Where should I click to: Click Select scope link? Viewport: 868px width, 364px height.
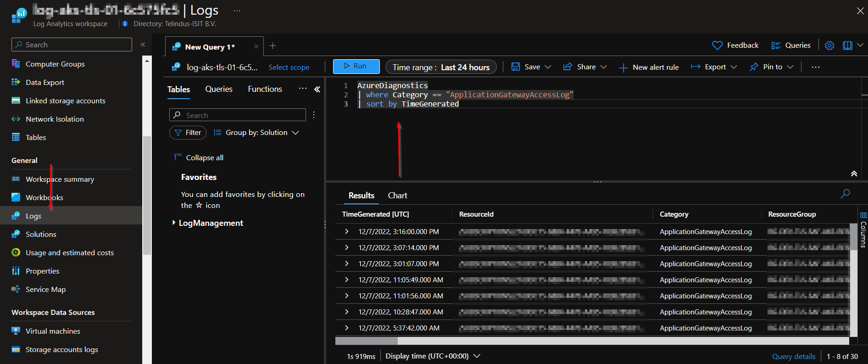click(x=289, y=67)
